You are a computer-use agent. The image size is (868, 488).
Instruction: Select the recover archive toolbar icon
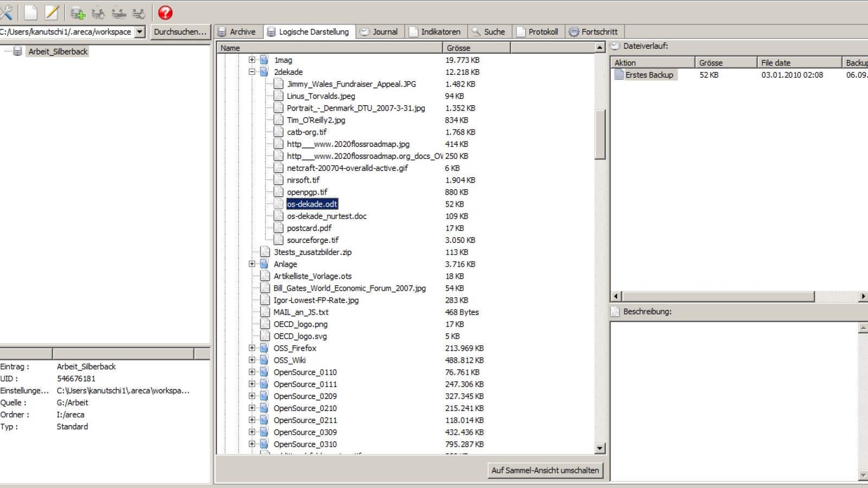pos(139,12)
